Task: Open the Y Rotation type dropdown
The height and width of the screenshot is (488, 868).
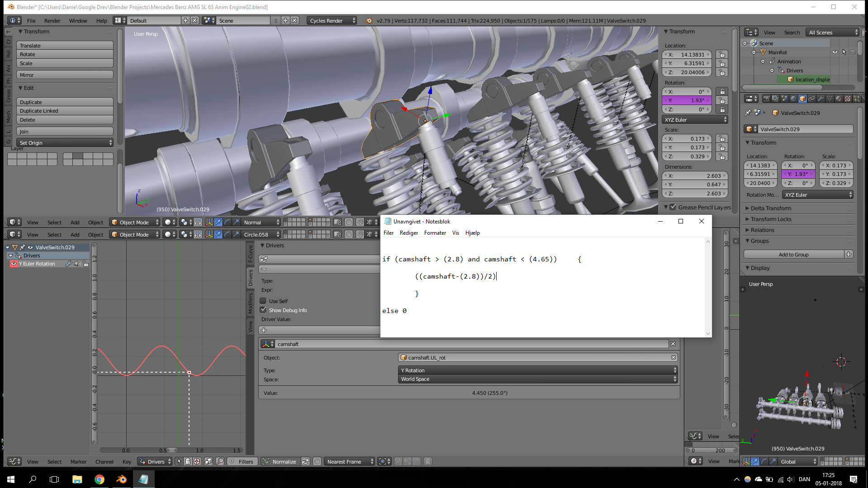Action: pos(537,370)
